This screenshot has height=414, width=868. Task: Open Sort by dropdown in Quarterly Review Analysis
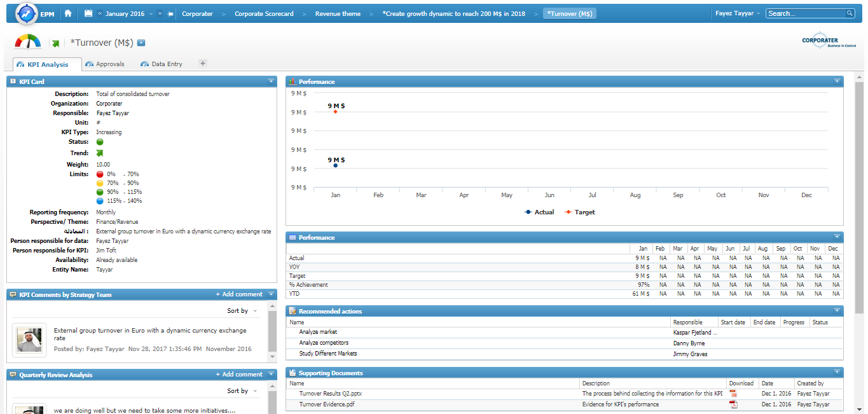(x=242, y=391)
